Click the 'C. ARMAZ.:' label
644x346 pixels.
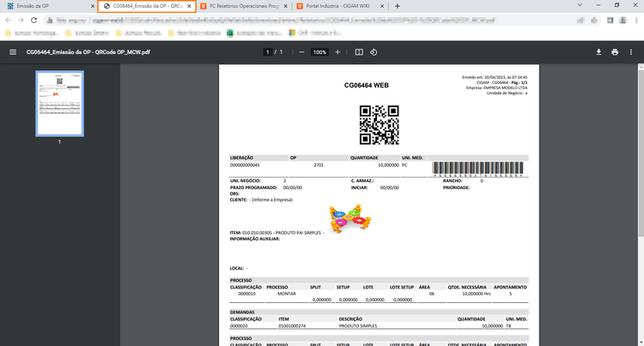point(362,180)
